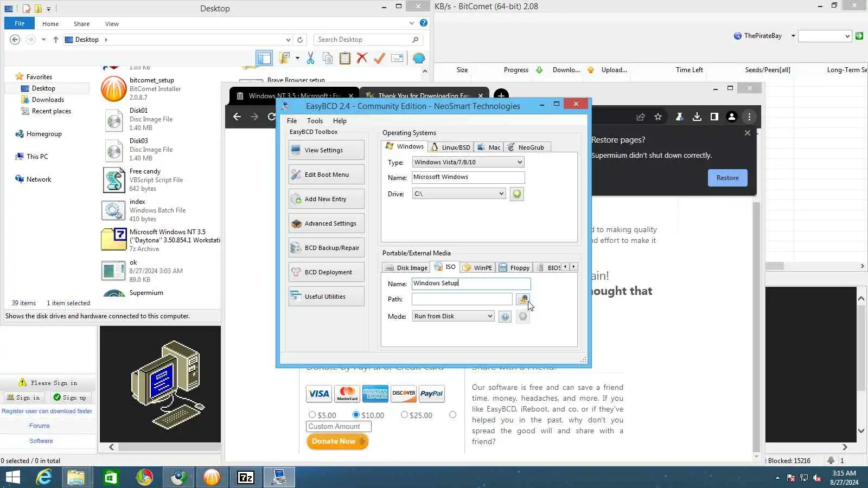Click the Paste clipboard icon in Explorer toolbar
This screenshot has height=488, width=868.
click(345, 58)
